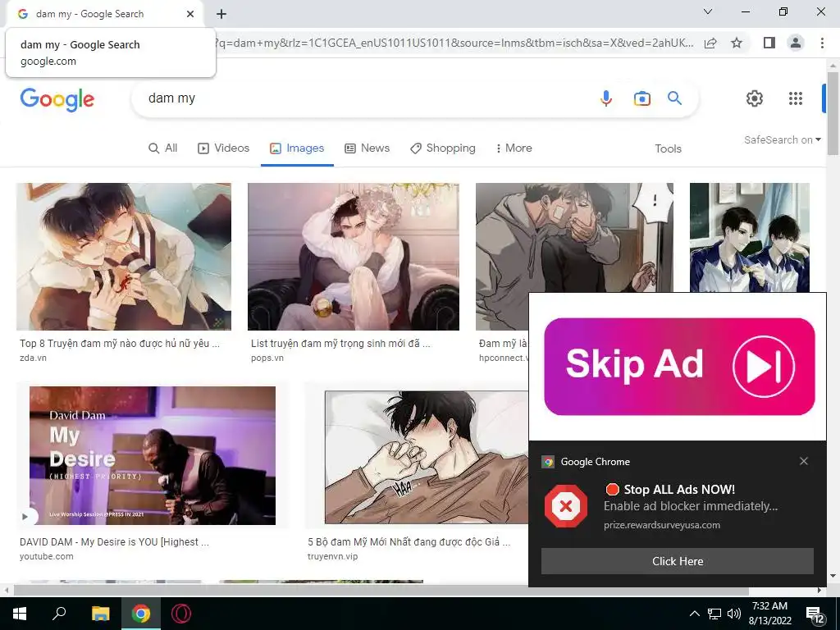Open DAVID DAM - My Desire title link
The height and width of the screenshot is (630, 840).
pyautogui.click(x=114, y=542)
